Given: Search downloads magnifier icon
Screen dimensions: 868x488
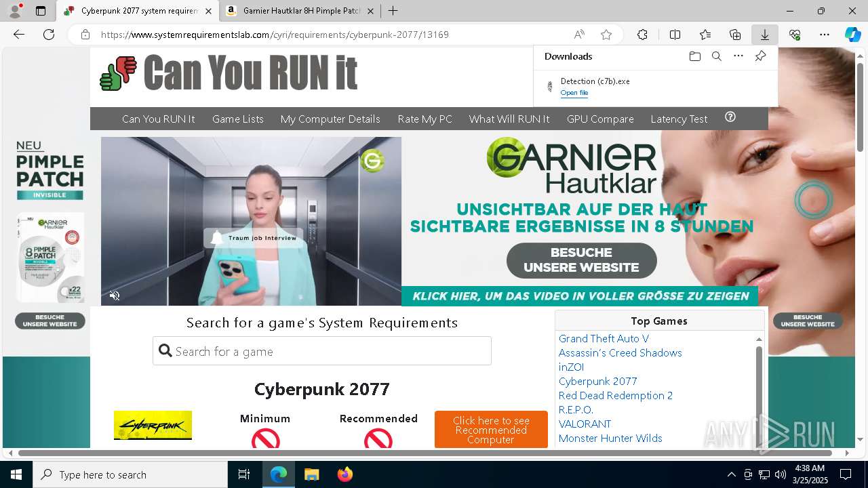Looking at the screenshot, I should pyautogui.click(x=717, y=56).
